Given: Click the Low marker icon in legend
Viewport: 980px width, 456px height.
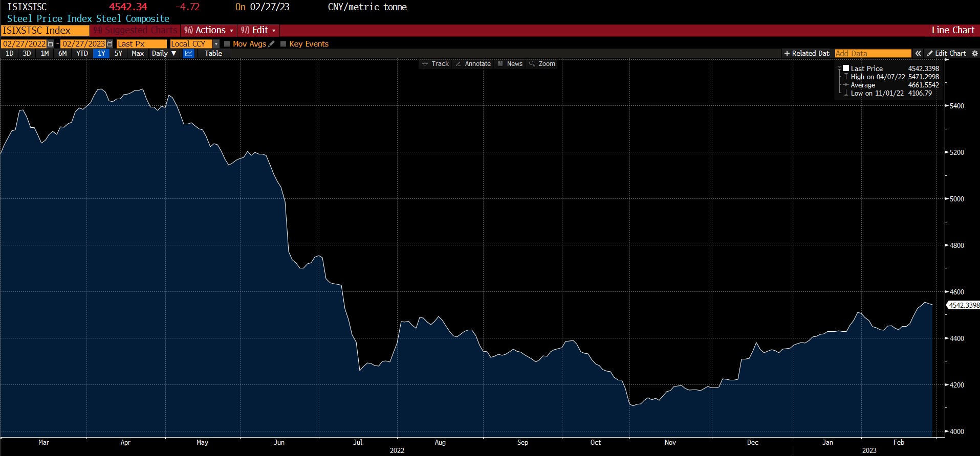Looking at the screenshot, I should tap(846, 93).
